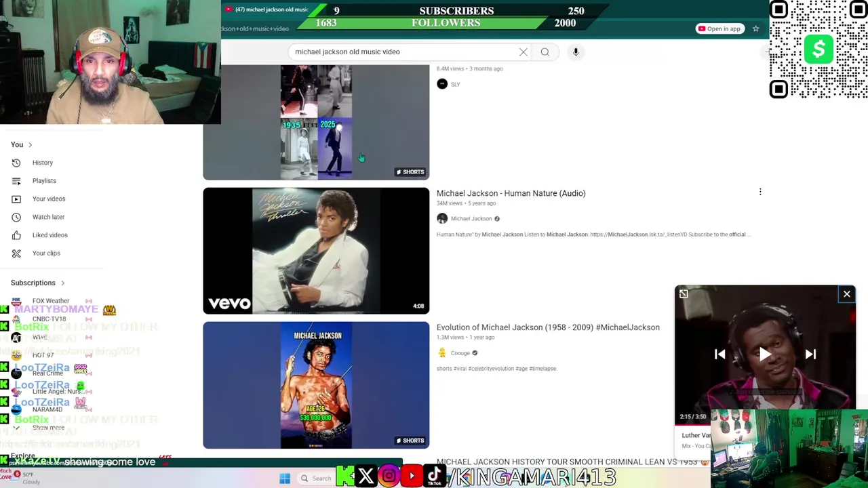868x488 pixels.
Task: Open History in the sidebar
Action: 42,163
